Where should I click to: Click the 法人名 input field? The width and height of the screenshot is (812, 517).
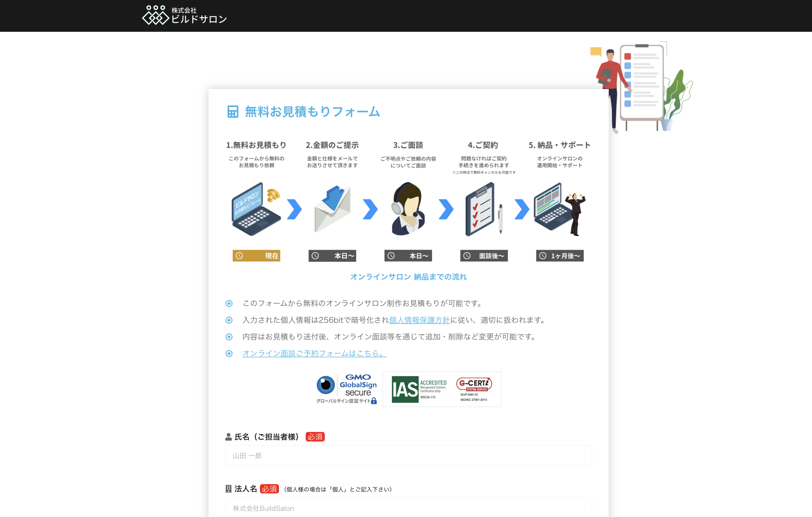click(408, 508)
